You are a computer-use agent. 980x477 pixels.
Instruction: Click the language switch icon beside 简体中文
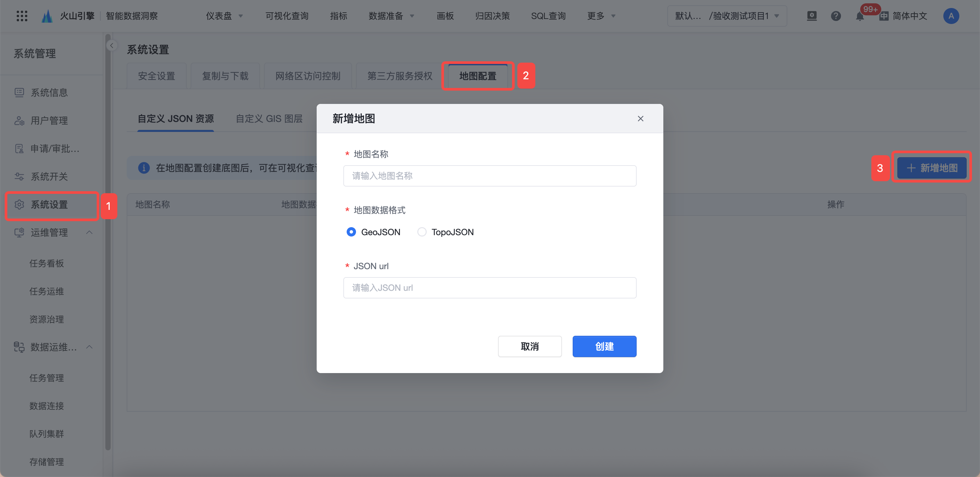884,16
